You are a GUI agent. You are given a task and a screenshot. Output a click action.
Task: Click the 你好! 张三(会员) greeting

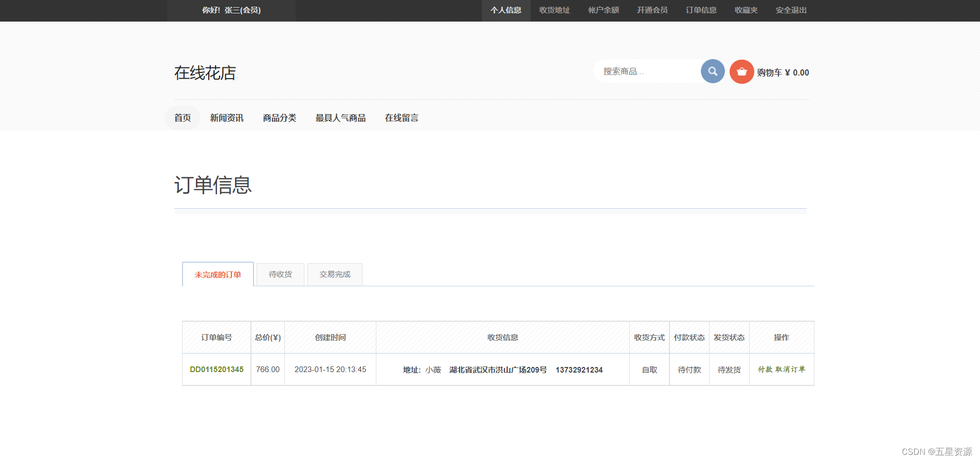pyautogui.click(x=231, y=10)
